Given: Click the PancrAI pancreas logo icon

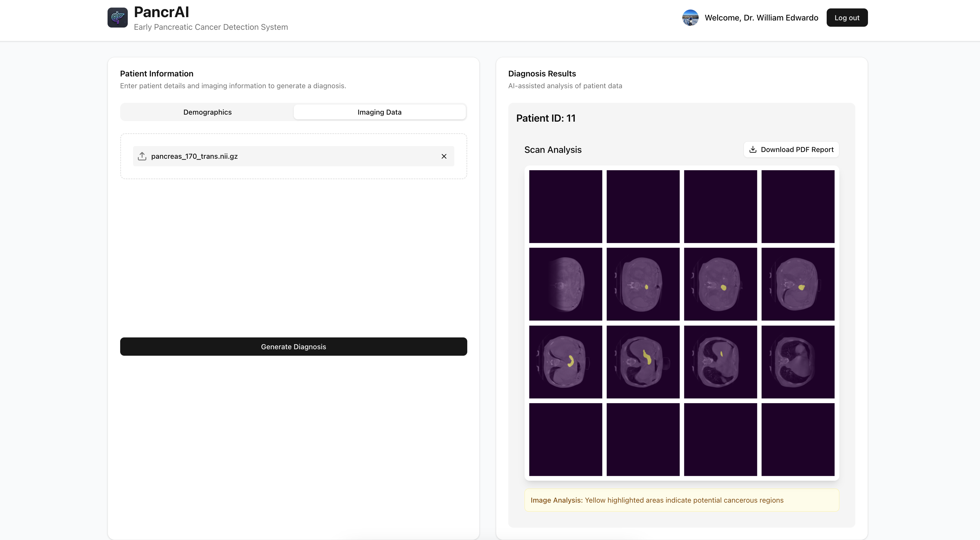Looking at the screenshot, I should coord(117,17).
